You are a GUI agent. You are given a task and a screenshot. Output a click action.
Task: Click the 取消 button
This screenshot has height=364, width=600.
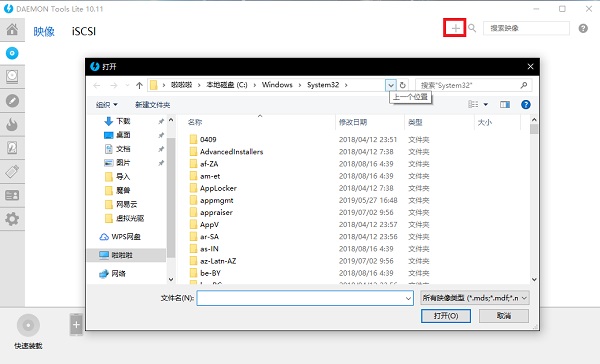click(x=504, y=316)
